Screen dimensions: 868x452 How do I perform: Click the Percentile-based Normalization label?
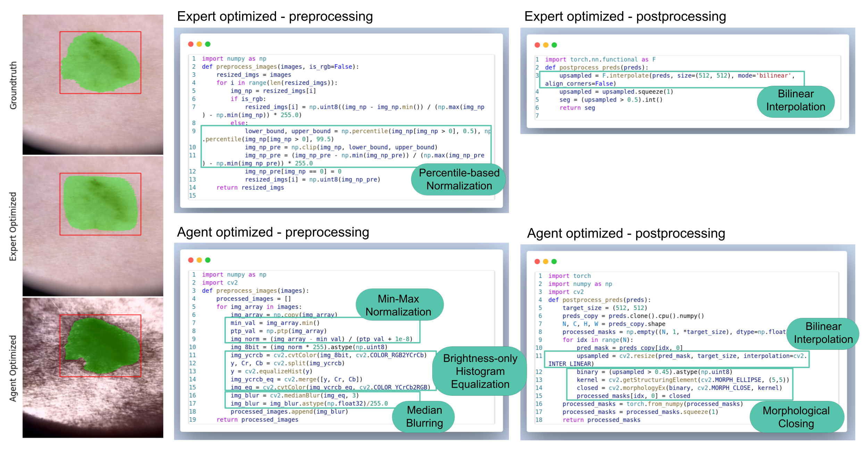(459, 179)
